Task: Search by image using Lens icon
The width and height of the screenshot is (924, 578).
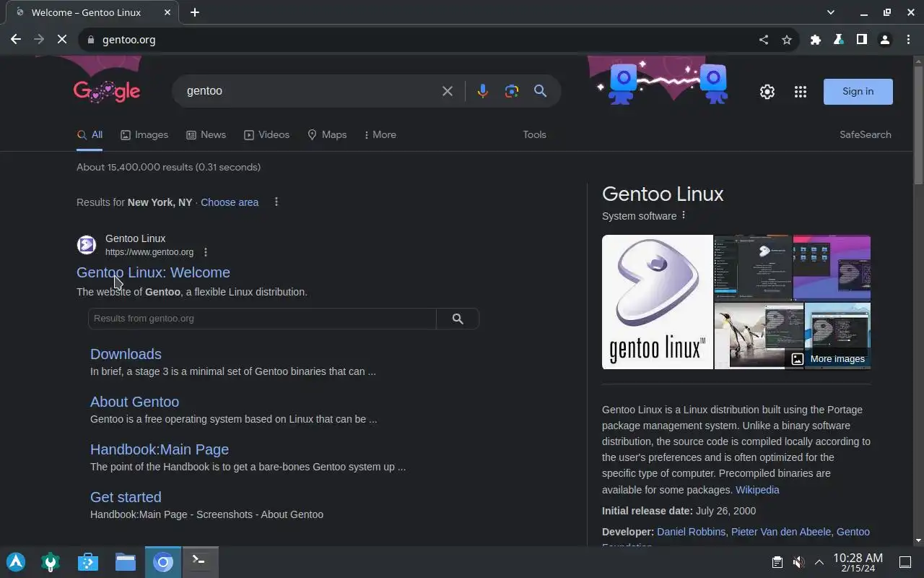Action: pos(512,91)
